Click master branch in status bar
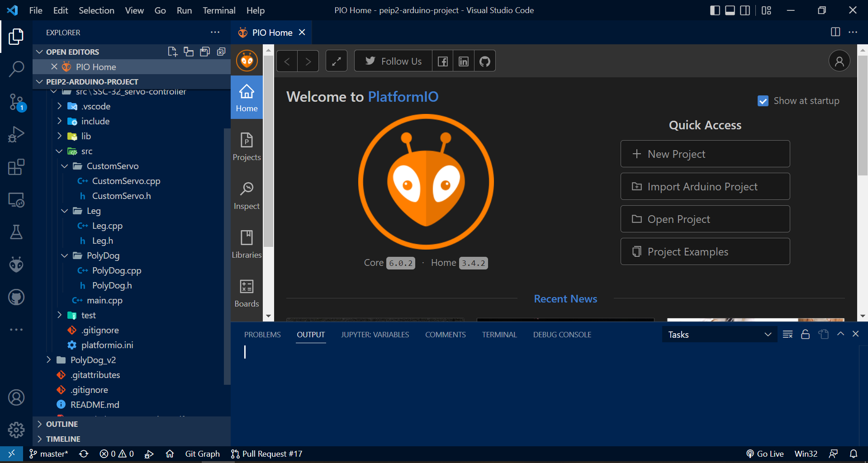The image size is (868, 463). tap(48, 454)
